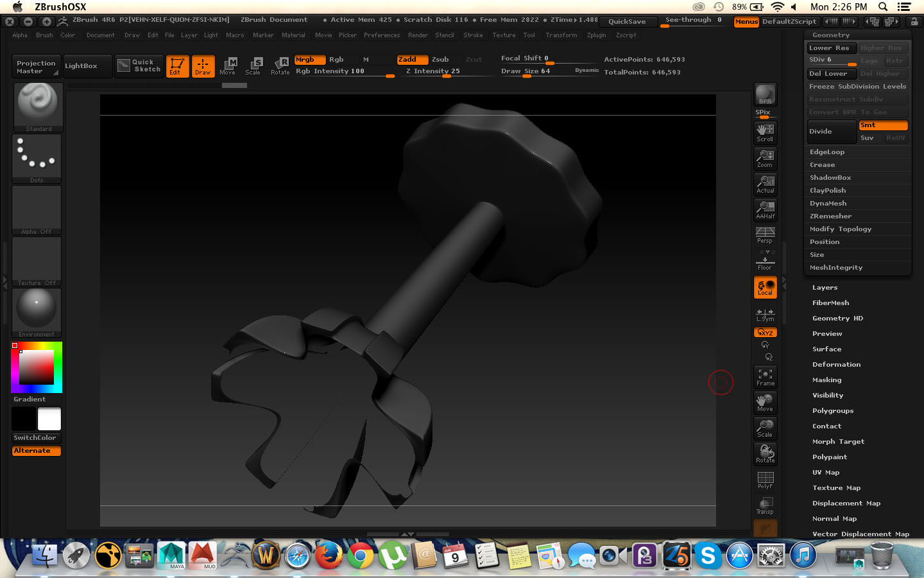Image resolution: width=924 pixels, height=578 pixels.
Task: Open Skype from the Dock
Action: (x=708, y=556)
